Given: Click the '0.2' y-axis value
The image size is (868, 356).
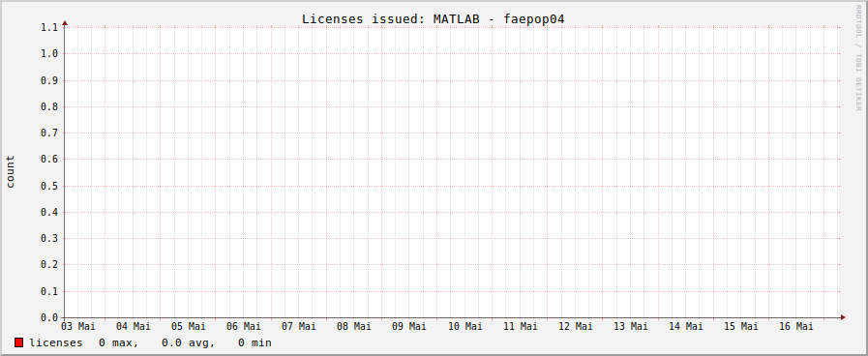Looking at the screenshot, I should coord(49,265).
